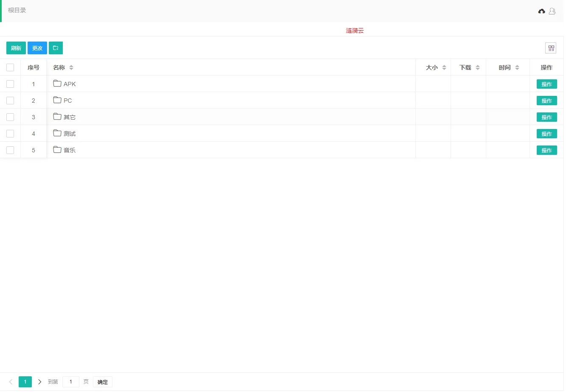This screenshot has width=566, height=392.
Task: Click the folder icon beside 测试
Action: (57, 133)
